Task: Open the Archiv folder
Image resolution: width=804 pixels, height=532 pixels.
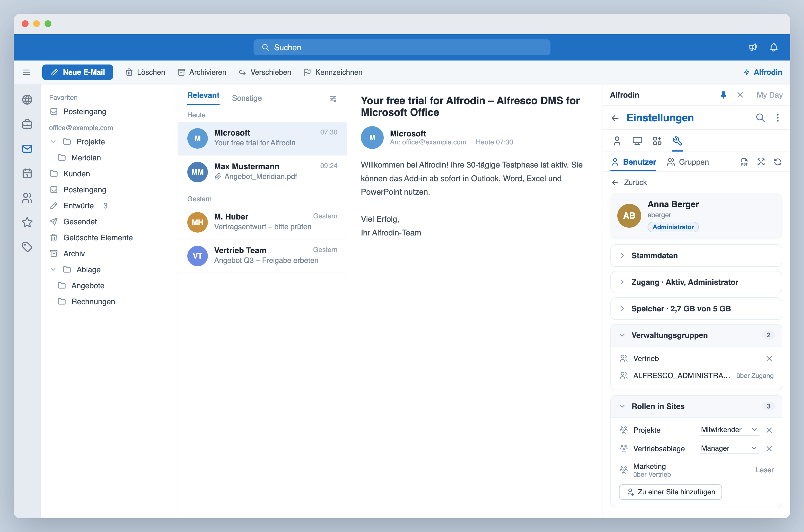Action: [x=67, y=253]
